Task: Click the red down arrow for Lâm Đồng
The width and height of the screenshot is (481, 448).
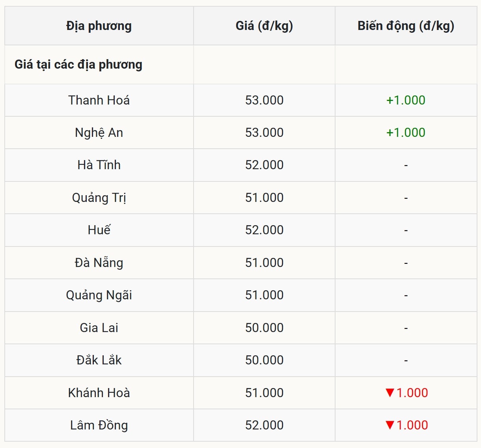Action: click(390, 425)
